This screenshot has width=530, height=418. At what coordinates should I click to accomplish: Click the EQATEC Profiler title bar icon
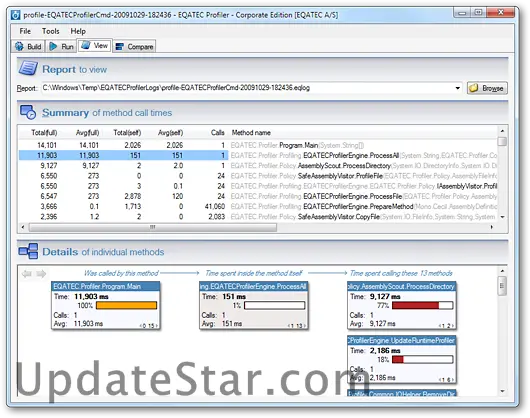(x=16, y=15)
